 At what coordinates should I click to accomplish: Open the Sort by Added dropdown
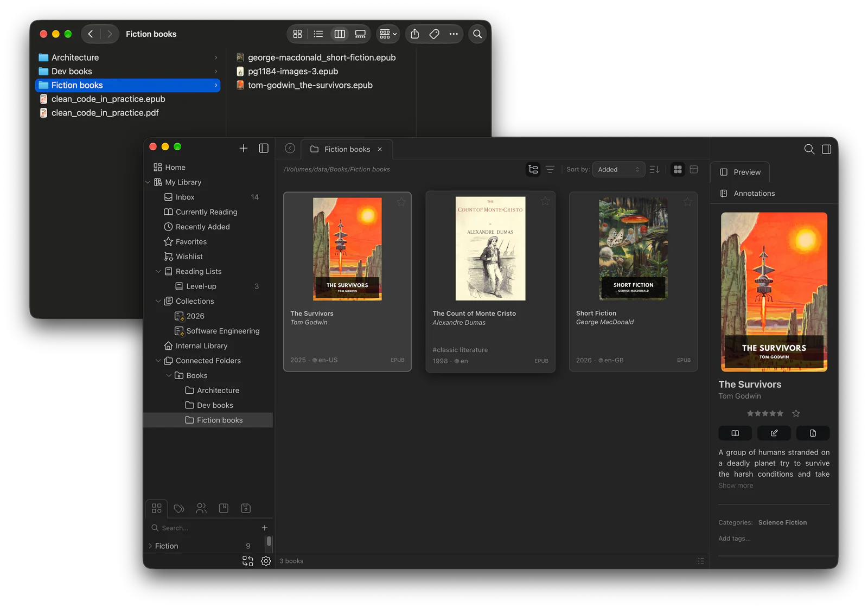tap(618, 170)
